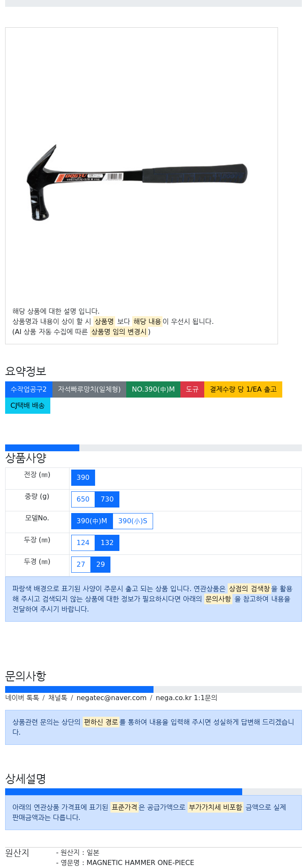Click the CJ택배 배송 tag

(28, 406)
